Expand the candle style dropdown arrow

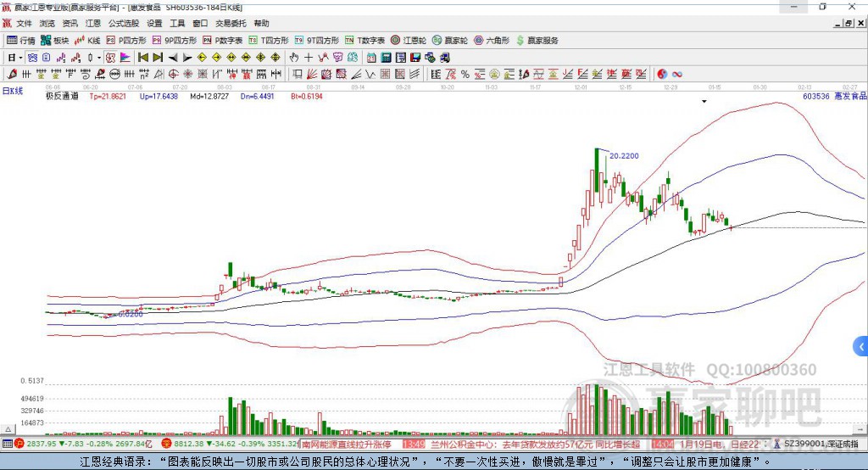[99, 58]
